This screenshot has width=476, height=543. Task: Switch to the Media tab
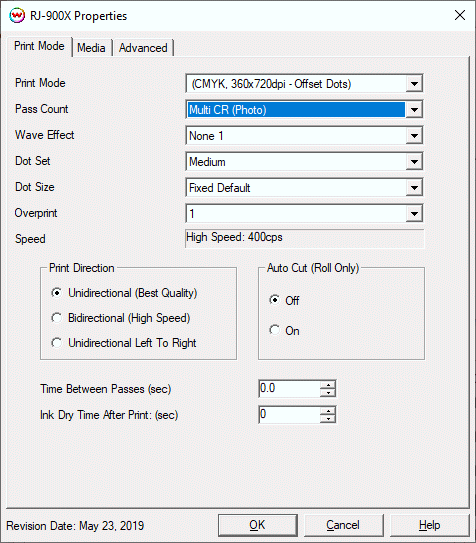[91, 48]
